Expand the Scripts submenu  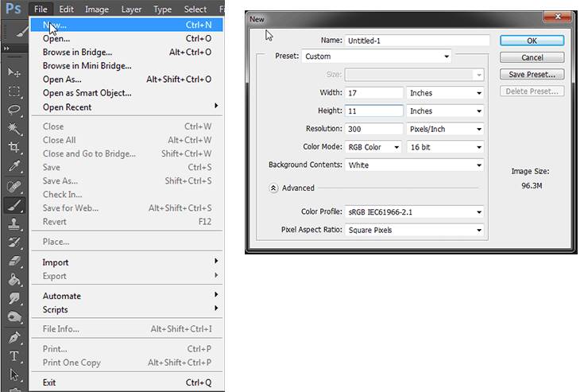point(127,309)
